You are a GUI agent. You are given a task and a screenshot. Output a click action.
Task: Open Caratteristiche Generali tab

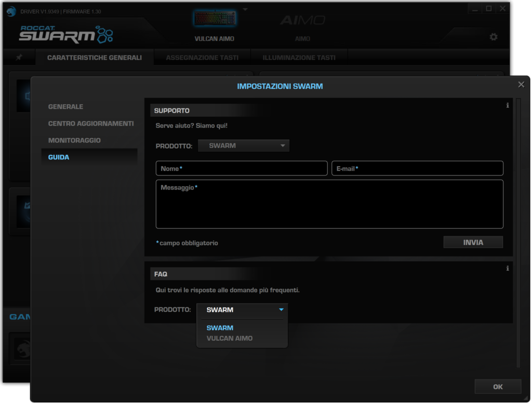pyautogui.click(x=95, y=58)
